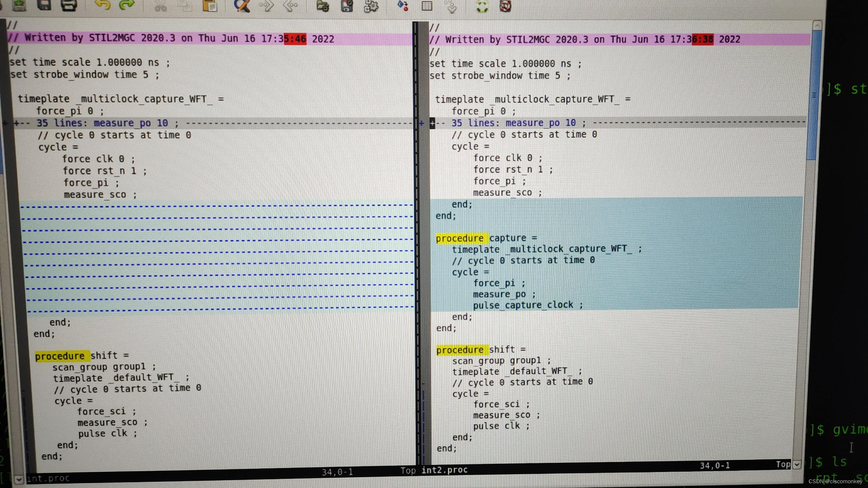868x488 pixels.
Task: Open Help via lifebuoy icon
Action: (505, 6)
